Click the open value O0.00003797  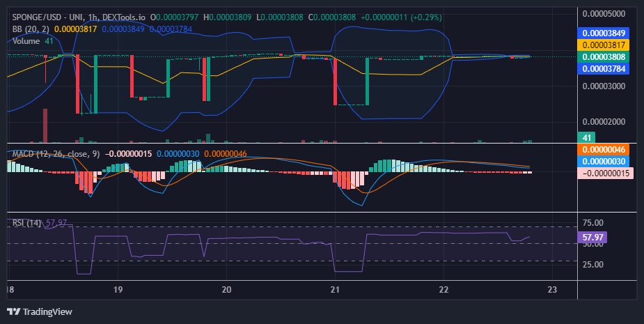174,17
